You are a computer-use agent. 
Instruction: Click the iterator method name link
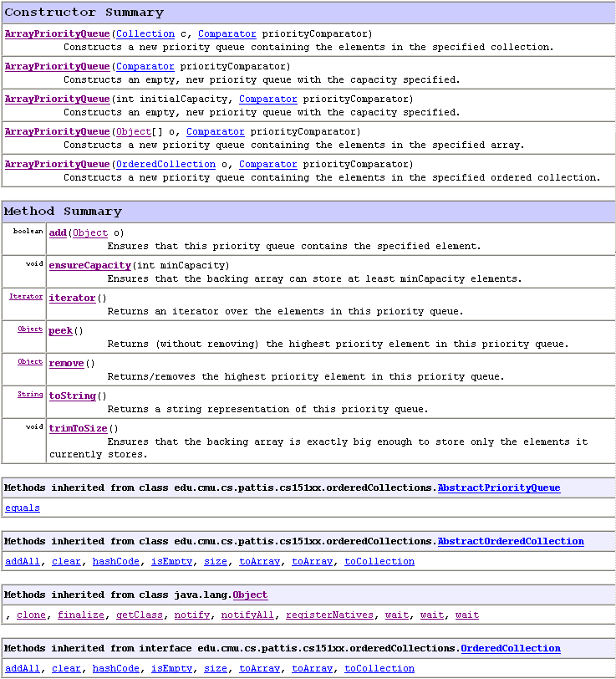tap(72, 298)
